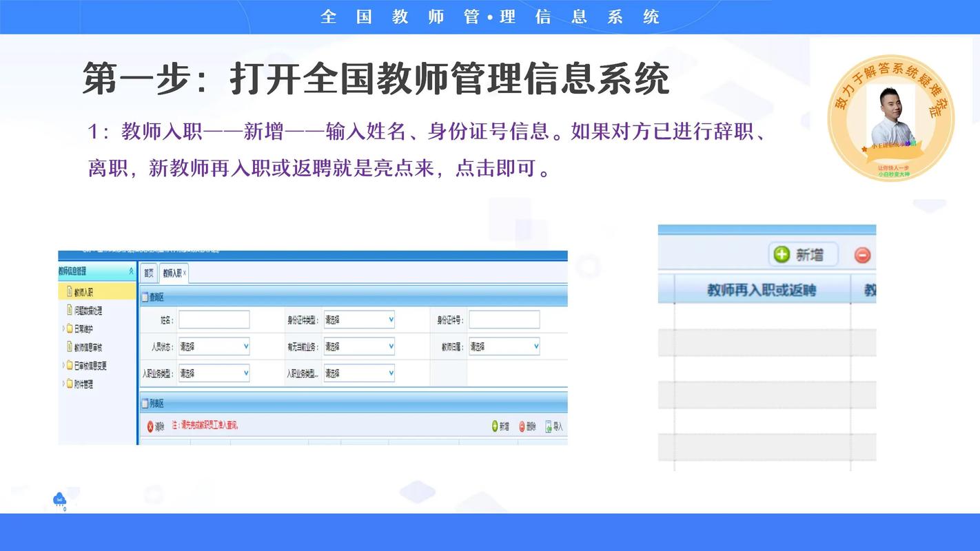Click the 教师信息审核 sidebar icon

click(88, 346)
